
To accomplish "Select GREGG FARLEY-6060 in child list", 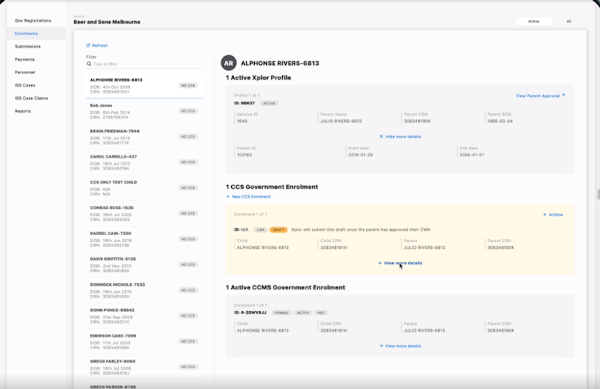I will [x=144, y=367].
